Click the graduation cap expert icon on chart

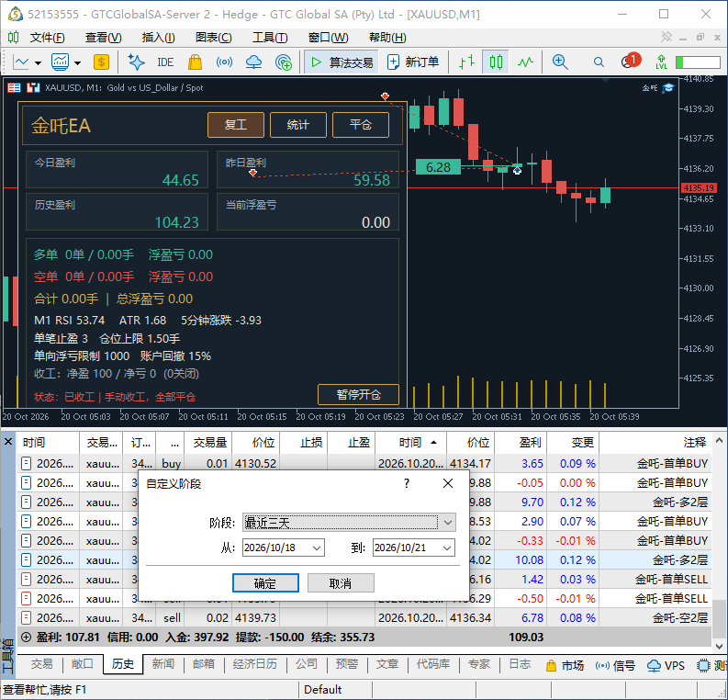667,88
